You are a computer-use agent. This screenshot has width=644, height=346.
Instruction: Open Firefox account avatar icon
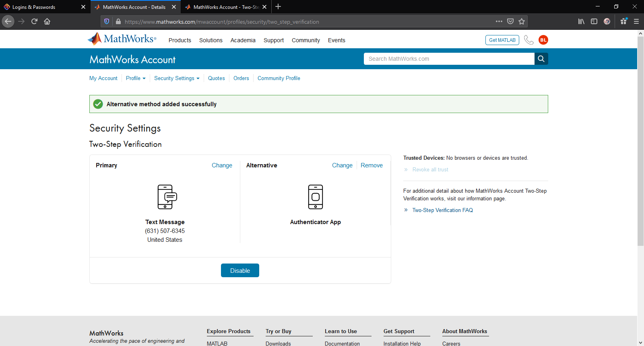[x=607, y=21]
